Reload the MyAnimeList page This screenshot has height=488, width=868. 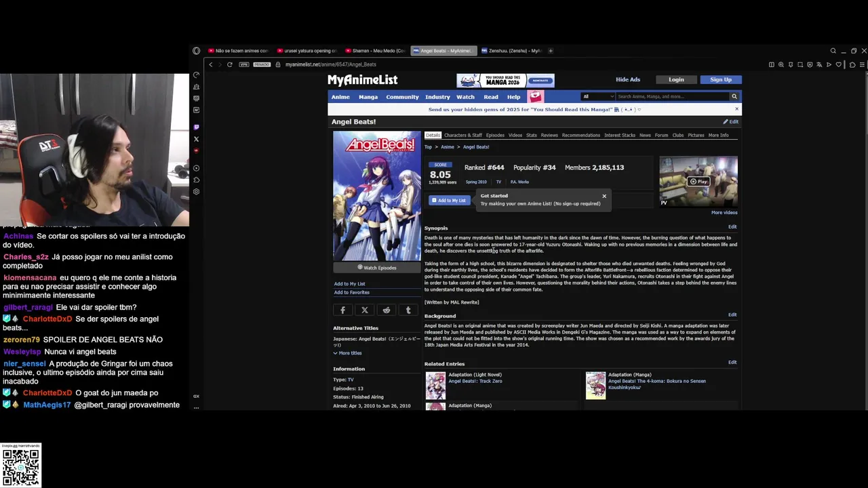(x=230, y=64)
